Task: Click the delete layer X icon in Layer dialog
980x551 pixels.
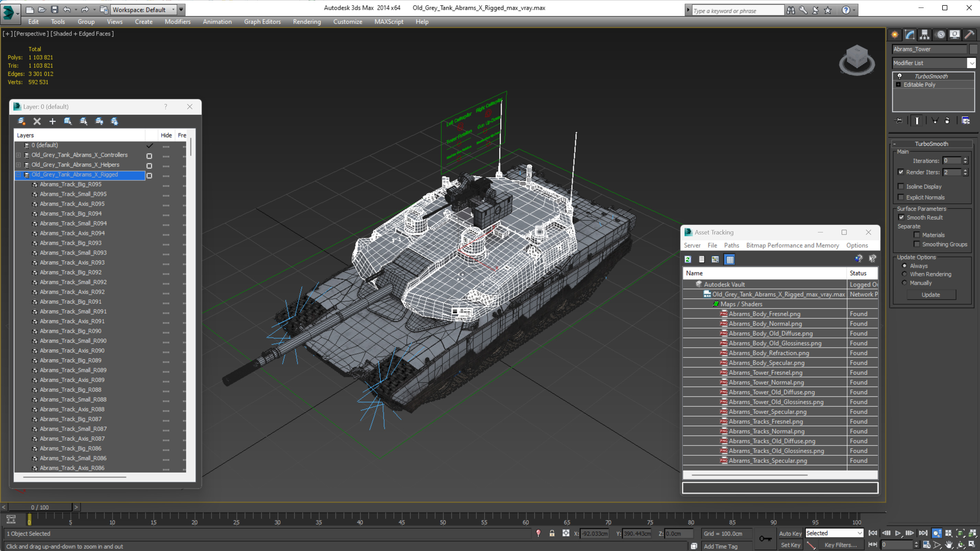Action: tap(37, 121)
